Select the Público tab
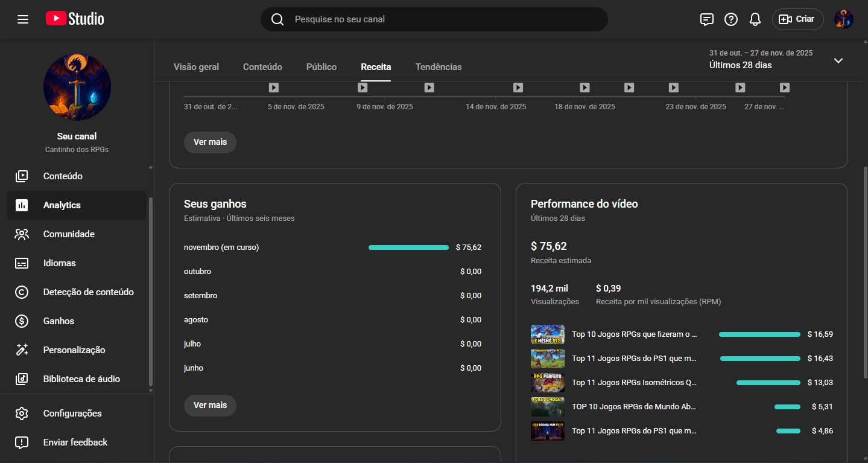The image size is (868, 463). 321,67
